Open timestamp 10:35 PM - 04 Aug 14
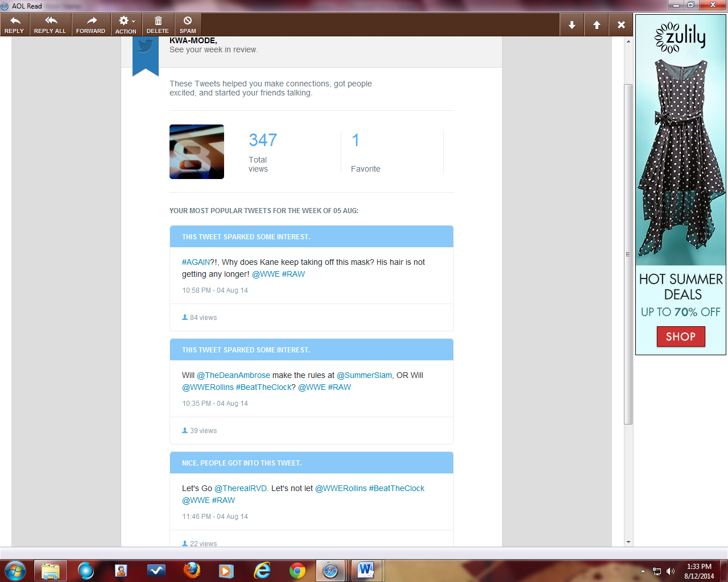The width and height of the screenshot is (728, 582). pyautogui.click(x=215, y=403)
